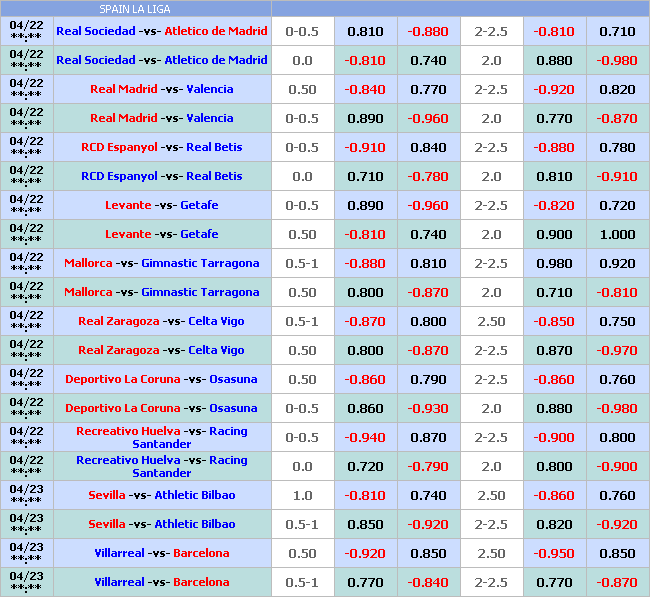This screenshot has height=597, width=650.
Task: Open Deportivo La Coruna in the 0-0.5 row
Action: 122,408
